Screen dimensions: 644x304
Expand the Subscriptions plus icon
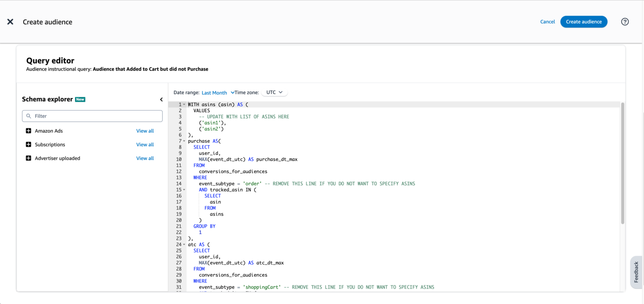pos(29,144)
